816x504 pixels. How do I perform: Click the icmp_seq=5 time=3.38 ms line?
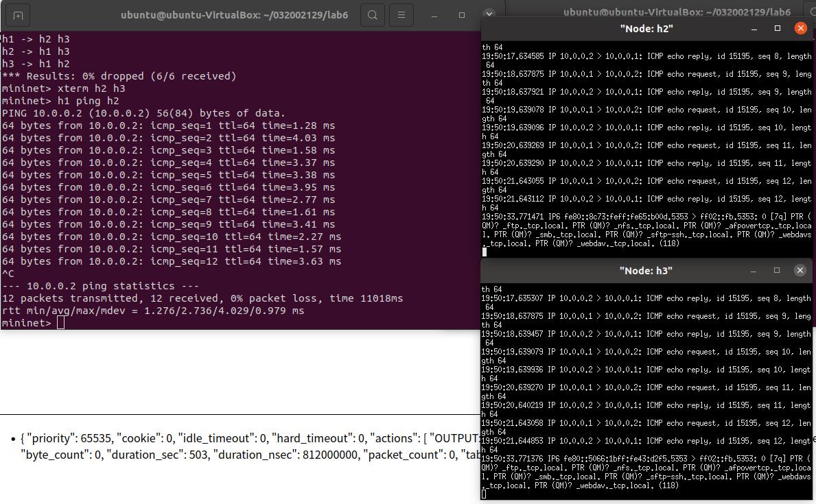(169, 175)
